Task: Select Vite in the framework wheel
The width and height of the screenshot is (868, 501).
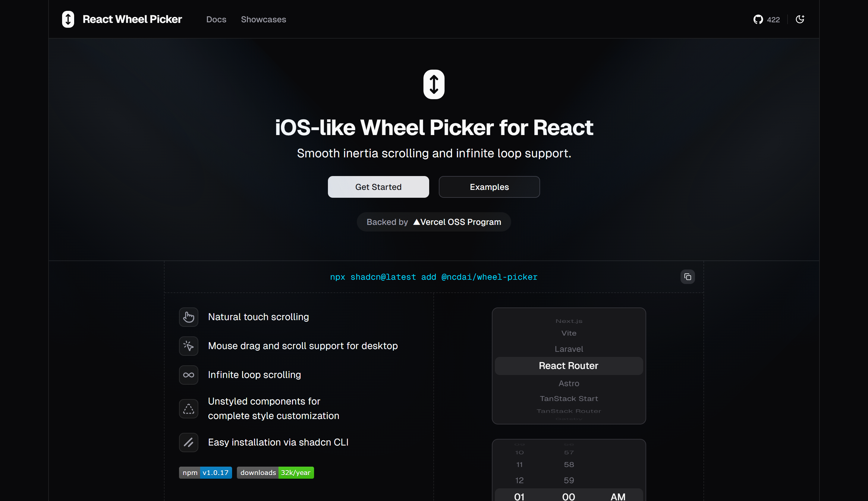Action: 568,333
